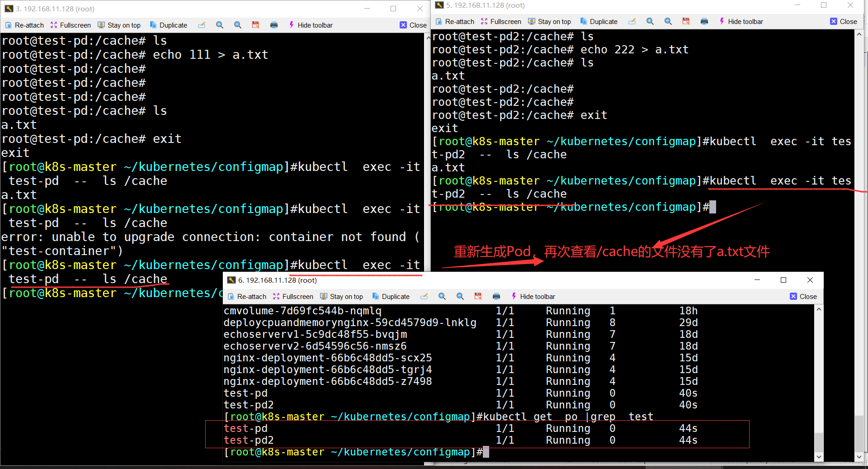Screen dimensions: 868x469
Task: Click the printer icon in window 3
Action: 274,25
